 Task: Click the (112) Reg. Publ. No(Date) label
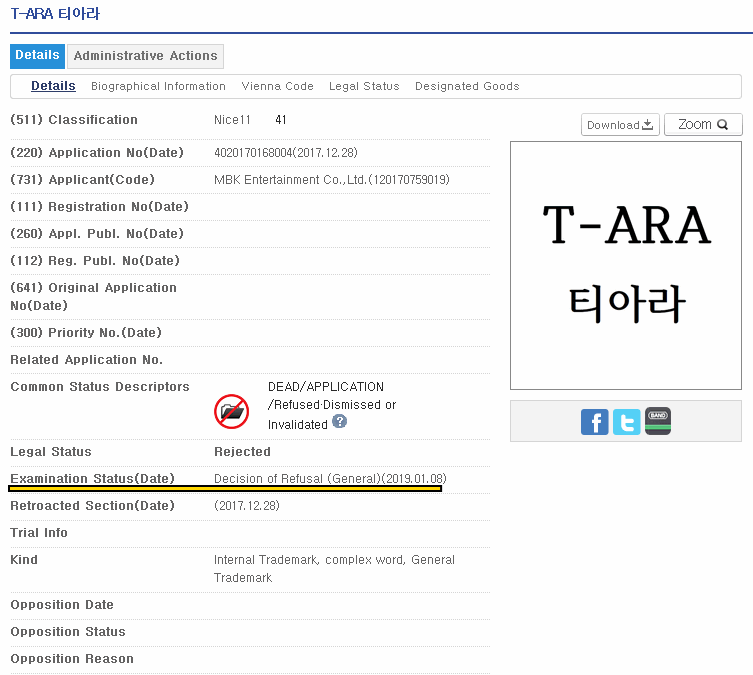point(95,261)
